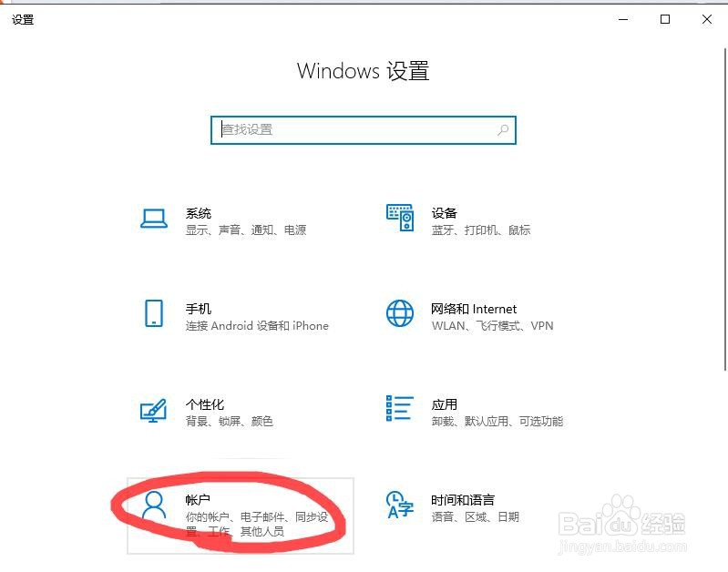728x572 pixels.
Task: Select the 系统 heading
Action: (x=199, y=213)
